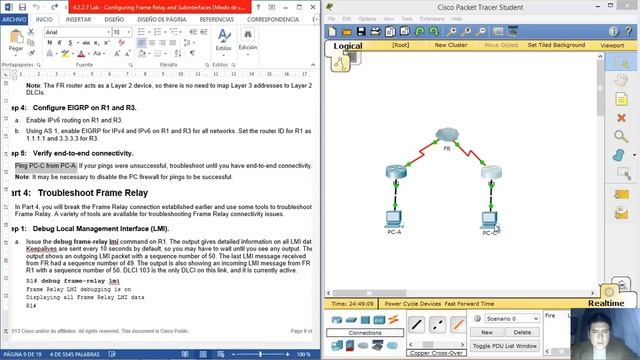Open the Arial font name dropdown
The image size is (640, 360).
click(108, 32)
